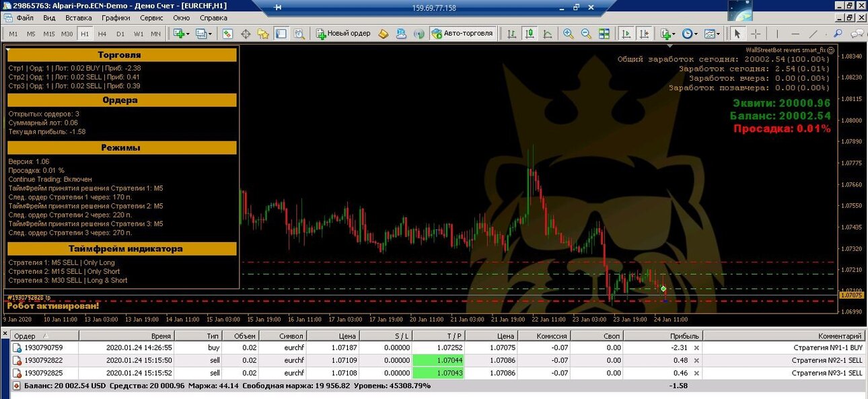Select the trendline drawing tool

click(813, 34)
